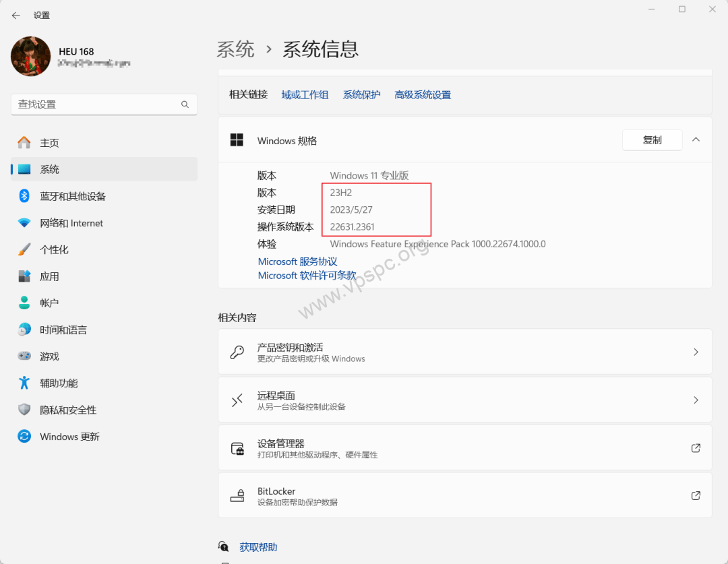Open the Bluetooth icon for 蓝牙和其他设备

point(24,196)
